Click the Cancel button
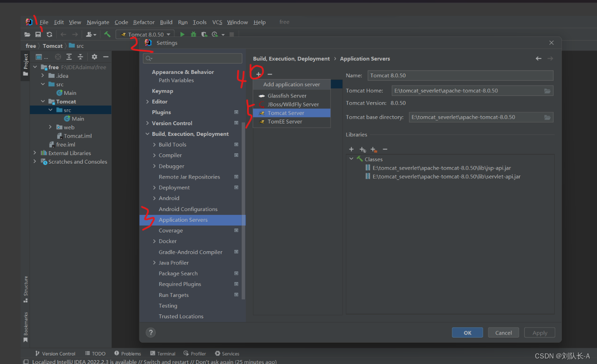 click(x=503, y=333)
